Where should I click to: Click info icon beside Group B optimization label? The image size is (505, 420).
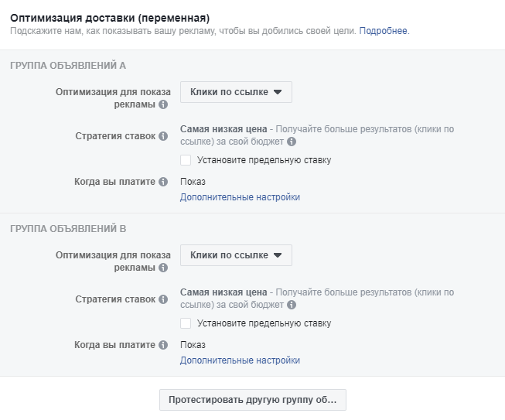163,268
